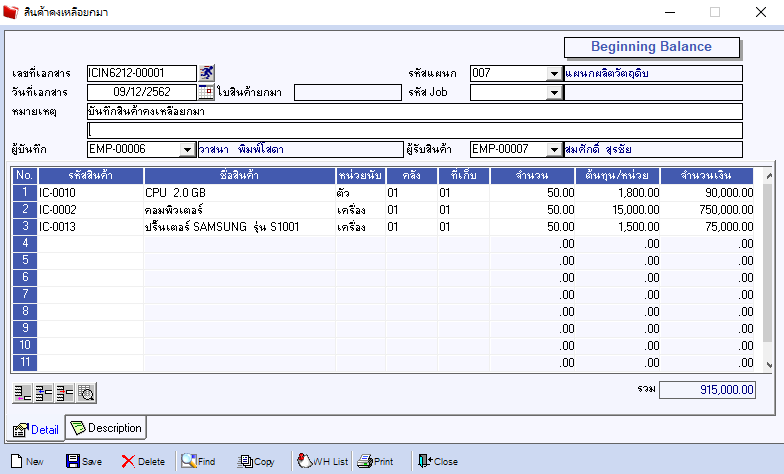Click the New document button

pyautogui.click(x=28, y=461)
